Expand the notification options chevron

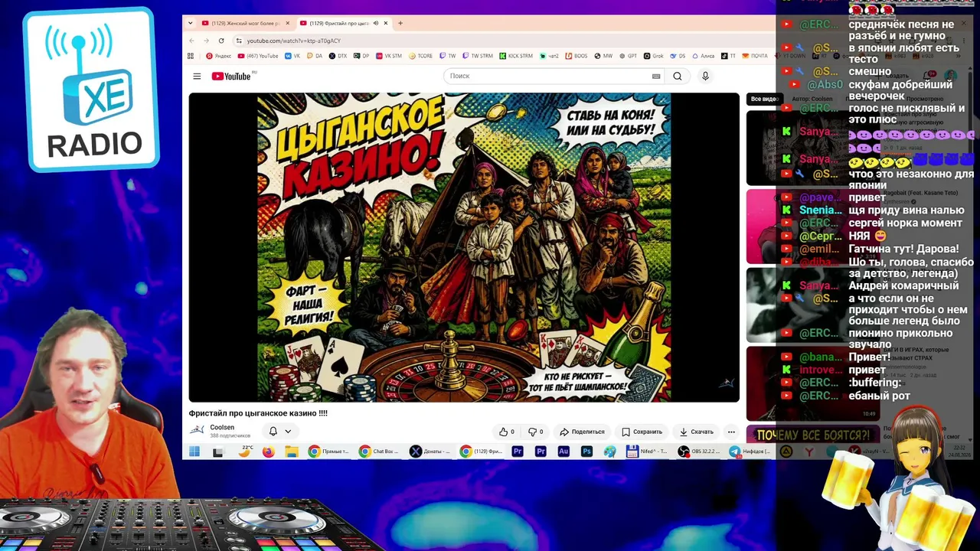[288, 431]
